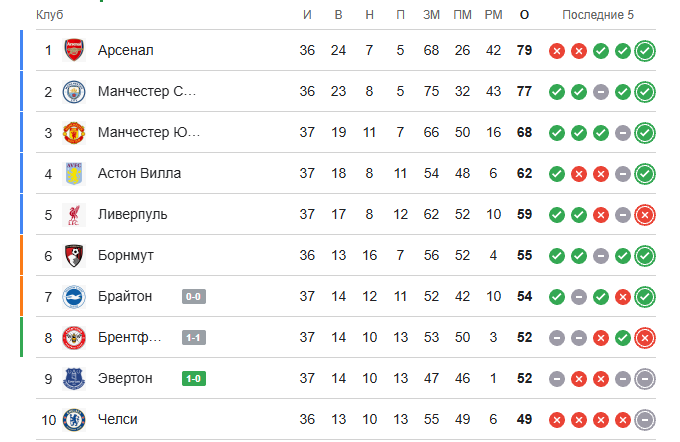Open Brentford's 1-1 score badge

coord(193,337)
